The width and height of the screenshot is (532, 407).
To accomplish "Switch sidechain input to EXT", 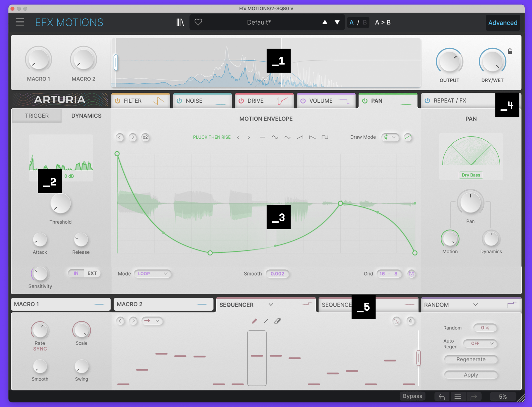I will click(x=92, y=273).
